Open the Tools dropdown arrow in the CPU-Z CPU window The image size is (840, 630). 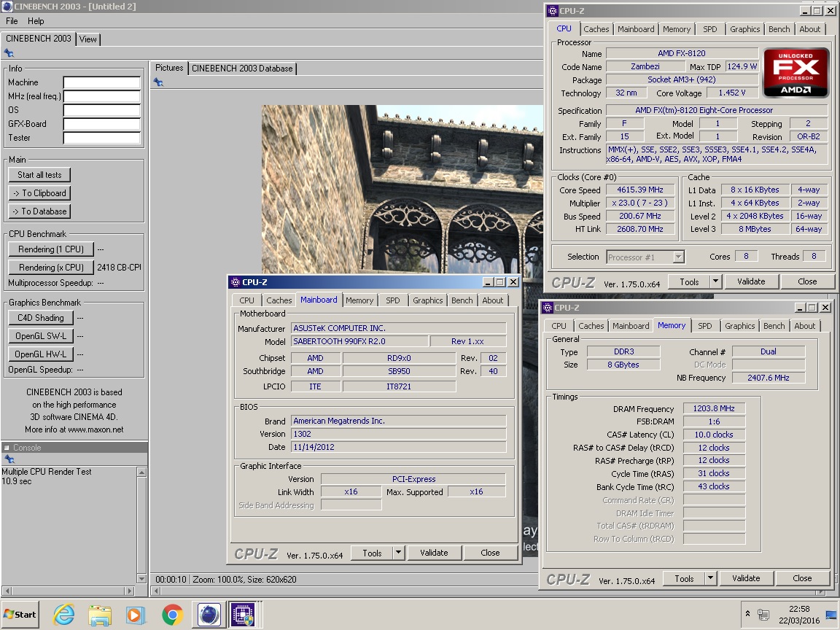point(715,281)
